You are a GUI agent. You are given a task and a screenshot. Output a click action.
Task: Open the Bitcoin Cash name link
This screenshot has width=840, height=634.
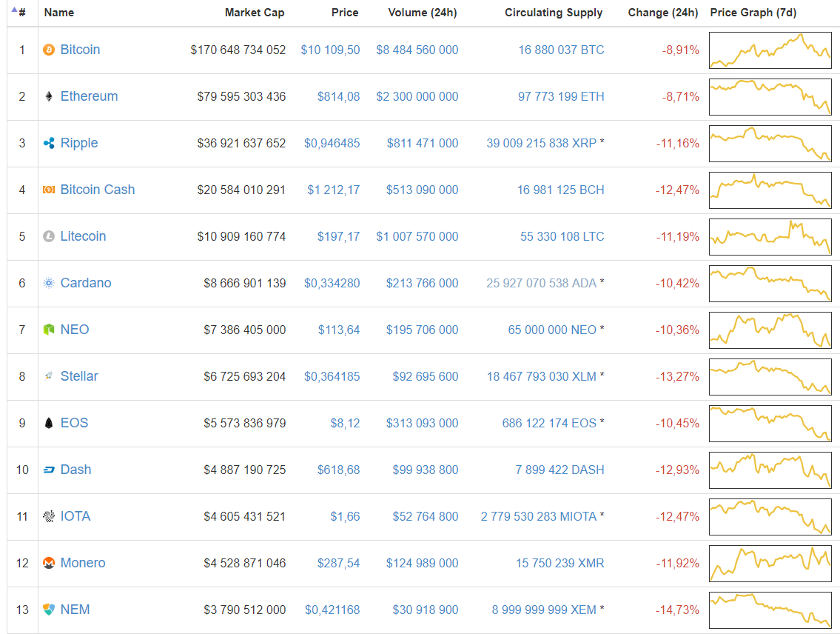point(98,190)
